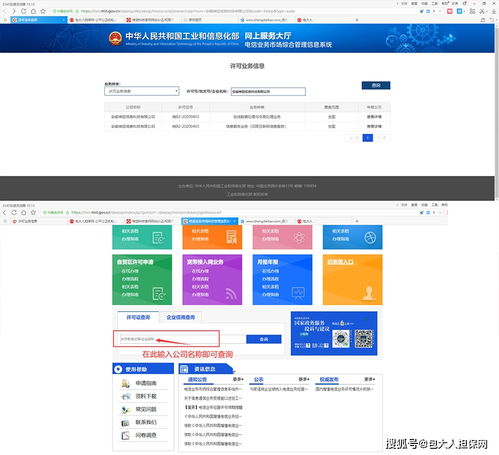Click the national emblem logo in the header
499x455 pixels.
pos(115,38)
